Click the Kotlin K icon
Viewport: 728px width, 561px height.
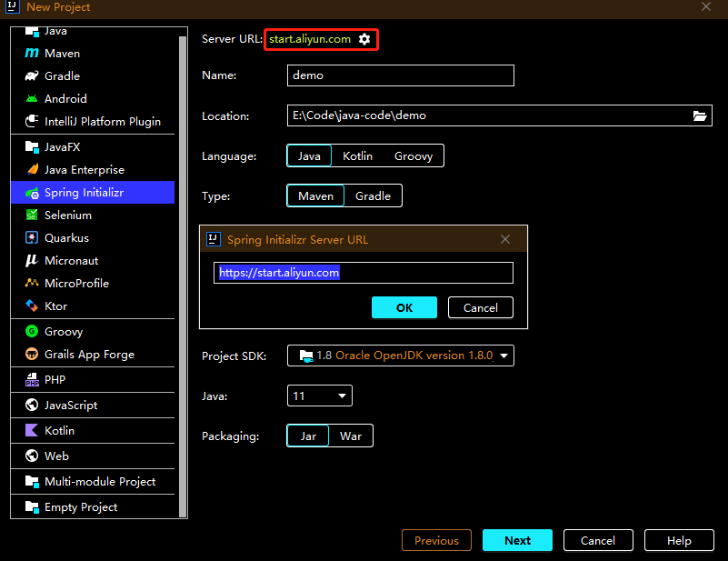32,430
